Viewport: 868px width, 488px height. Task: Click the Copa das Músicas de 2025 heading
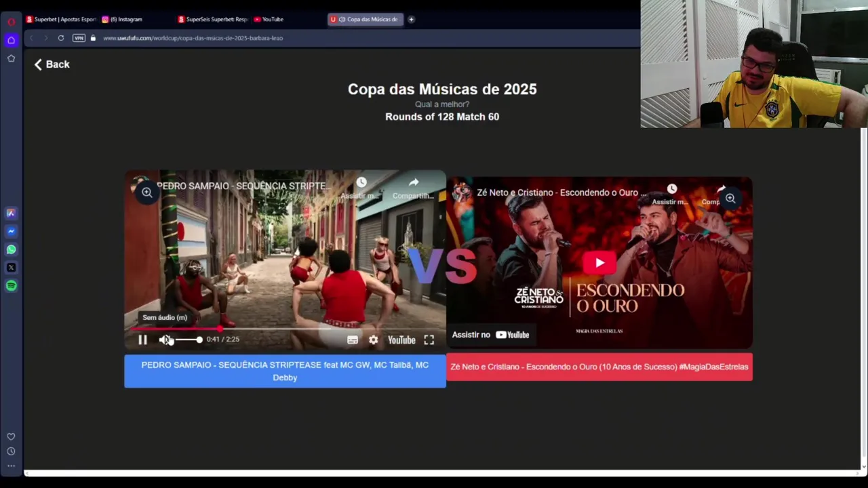pyautogui.click(x=442, y=89)
